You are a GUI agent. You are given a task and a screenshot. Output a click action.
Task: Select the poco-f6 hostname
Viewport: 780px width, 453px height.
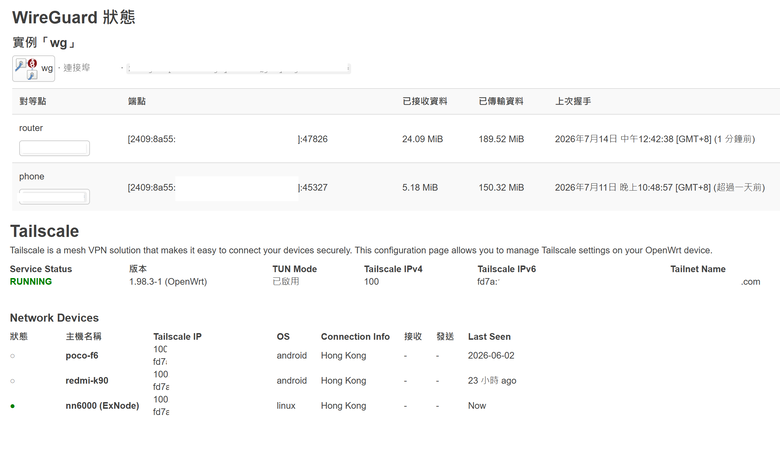click(x=82, y=356)
